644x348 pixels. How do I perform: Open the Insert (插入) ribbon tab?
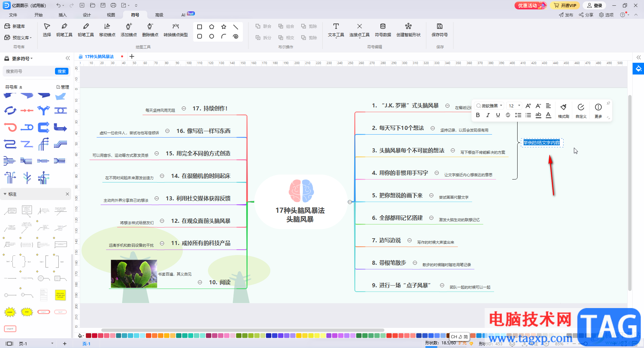tap(63, 15)
